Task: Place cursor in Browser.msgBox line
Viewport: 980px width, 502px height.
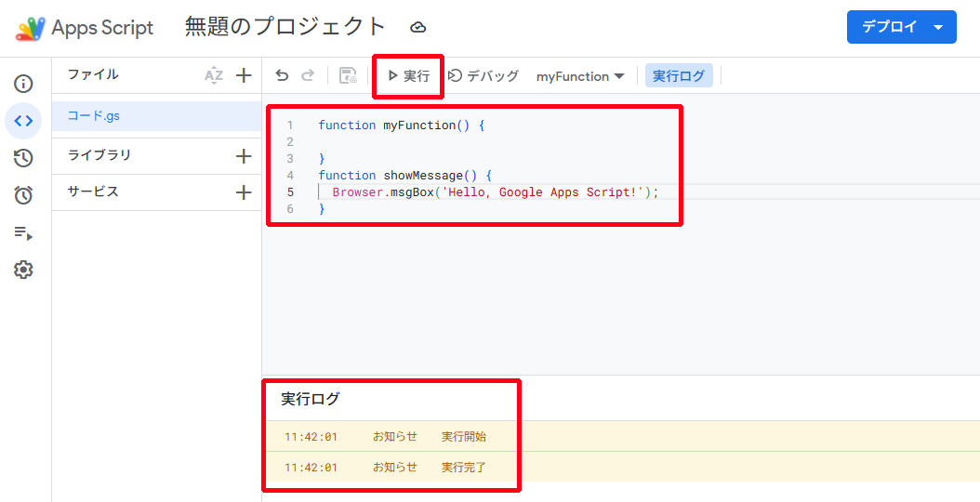Action: (496, 192)
